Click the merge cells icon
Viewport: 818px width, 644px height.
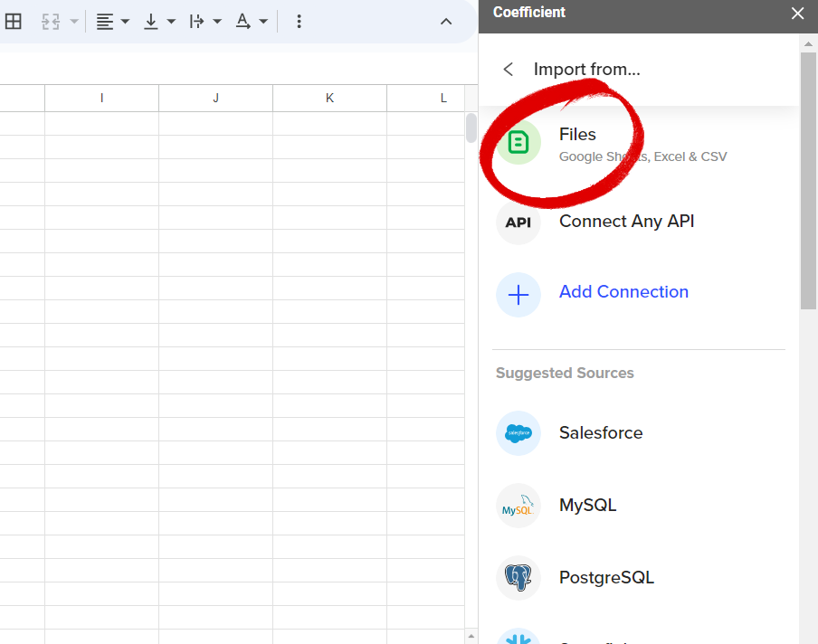pyautogui.click(x=51, y=22)
